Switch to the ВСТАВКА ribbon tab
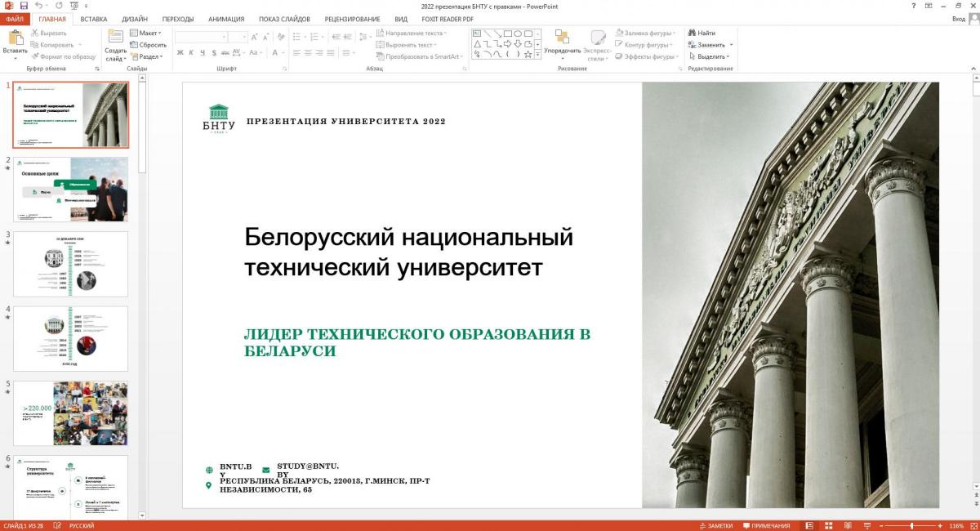This screenshot has width=980, height=531. click(x=94, y=18)
